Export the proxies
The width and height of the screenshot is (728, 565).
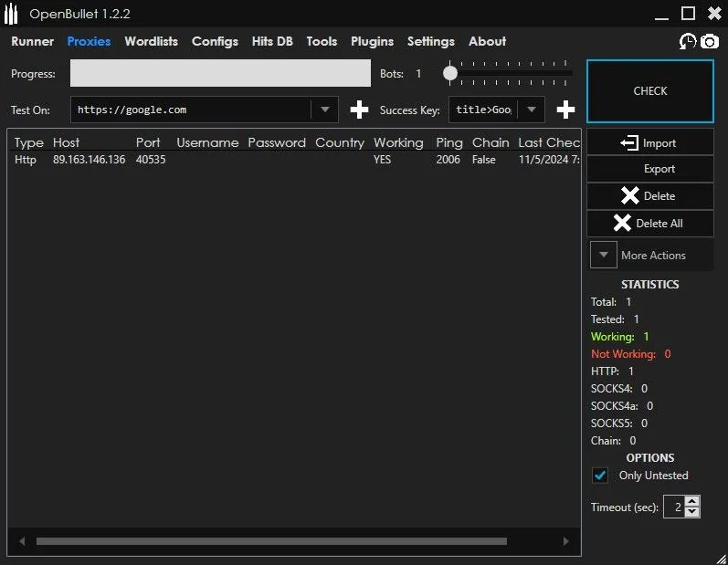(650, 169)
